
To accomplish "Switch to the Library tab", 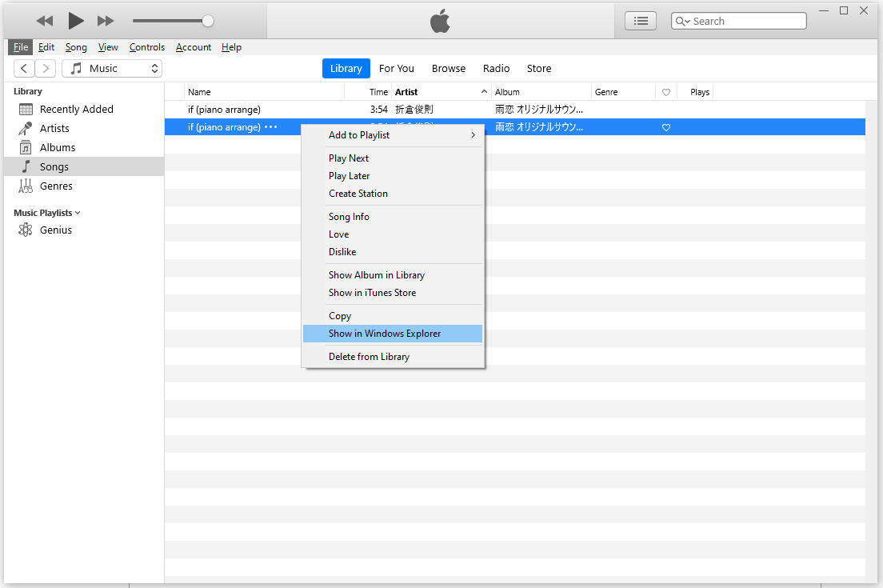I will click(346, 68).
